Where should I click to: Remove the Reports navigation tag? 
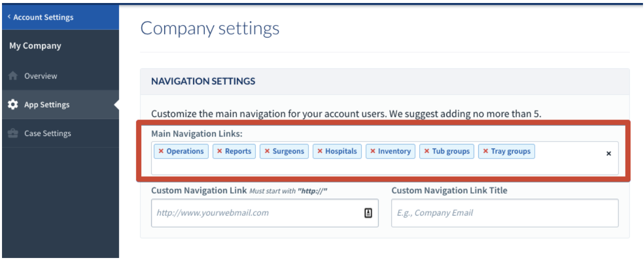[219, 151]
